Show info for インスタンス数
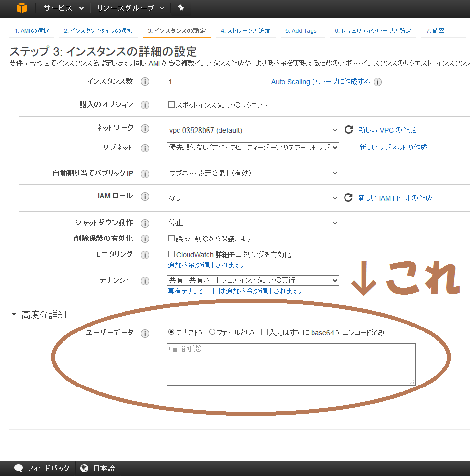470x476 pixels. pyautogui.click(x=145, y=81)
